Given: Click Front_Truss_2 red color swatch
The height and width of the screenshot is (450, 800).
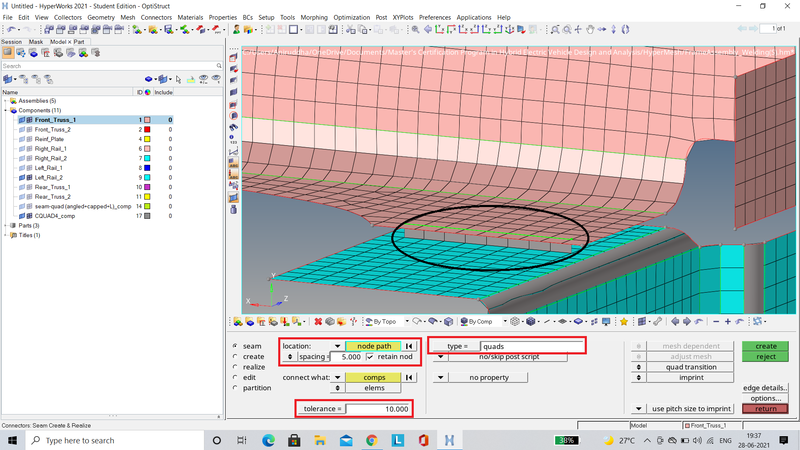Looking at the screenshot, I should [148, 129].
